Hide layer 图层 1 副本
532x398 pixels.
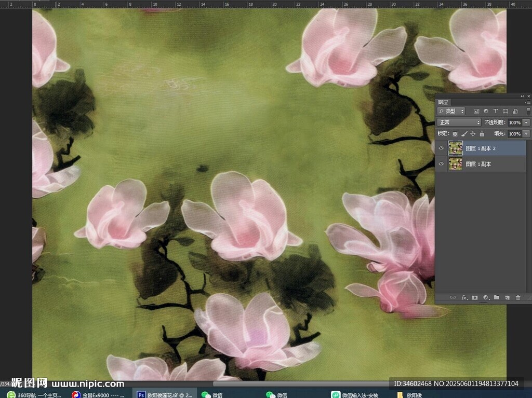pyautogui.click(x=441, y=164)
